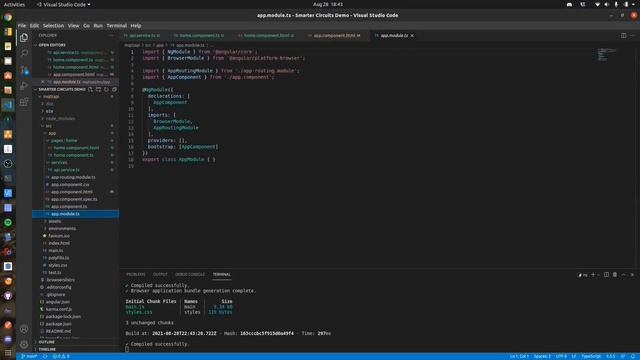Click New Folder icon in explorer header
Image resolution: width=640 pixels, height=360 pixels.
tap(98, 89)
